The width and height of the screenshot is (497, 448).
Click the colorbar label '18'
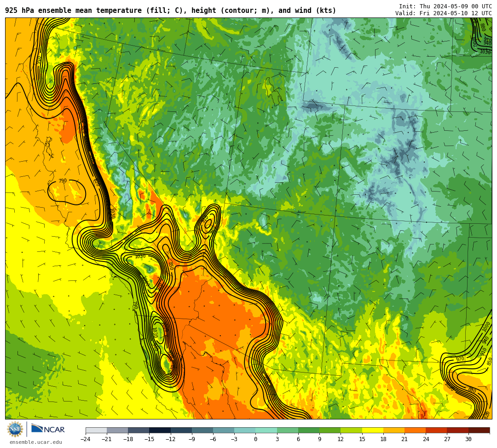pos(383,439)
